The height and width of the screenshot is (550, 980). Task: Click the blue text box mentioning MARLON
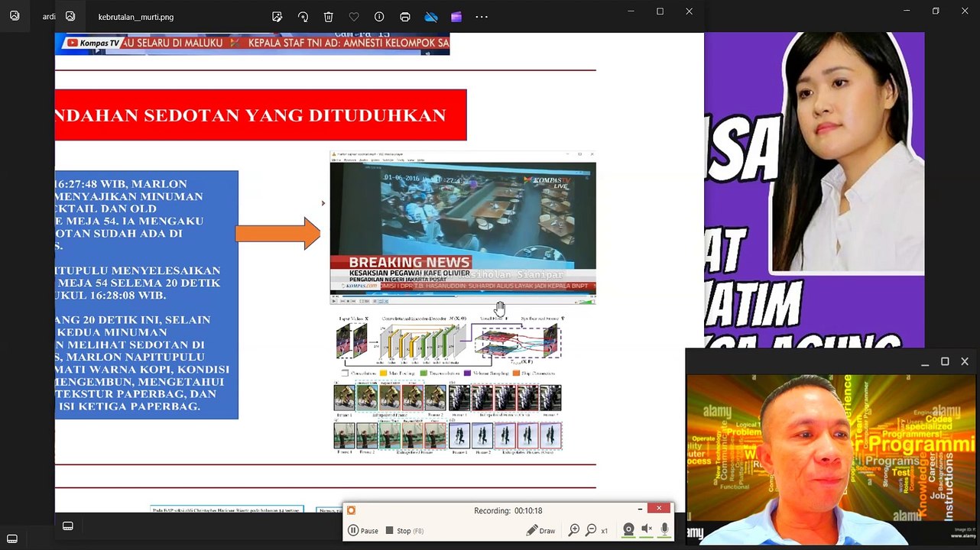point(147,295)
